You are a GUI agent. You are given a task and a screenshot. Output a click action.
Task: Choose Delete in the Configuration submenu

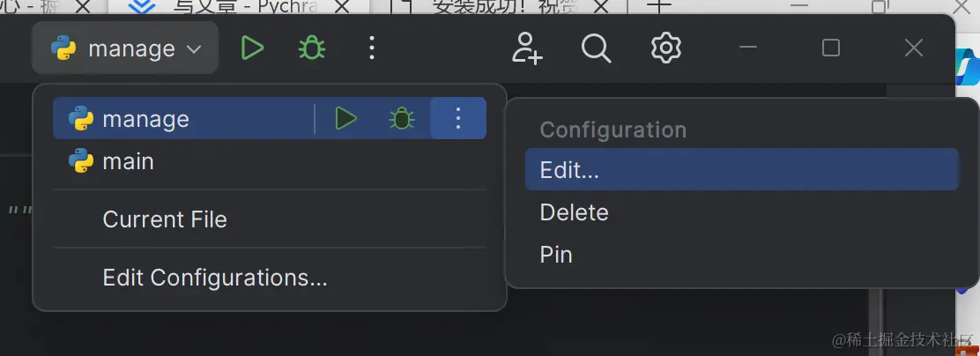tap(574, 212)
